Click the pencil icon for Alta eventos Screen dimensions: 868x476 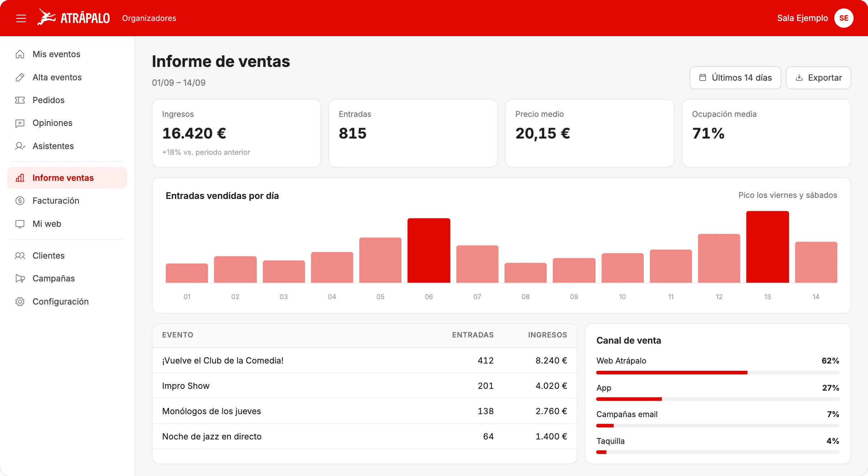click(x=20, y=77)
